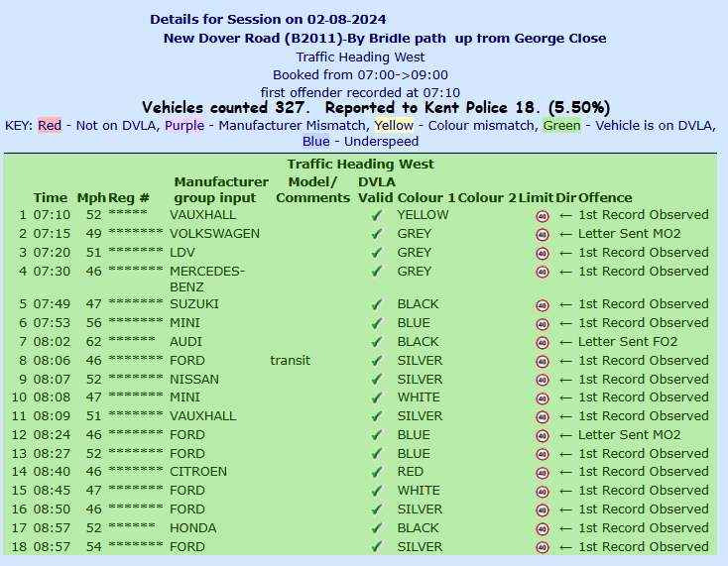Click the 40 limit sign in VOLKSWAGEN row

pos(543,235)
